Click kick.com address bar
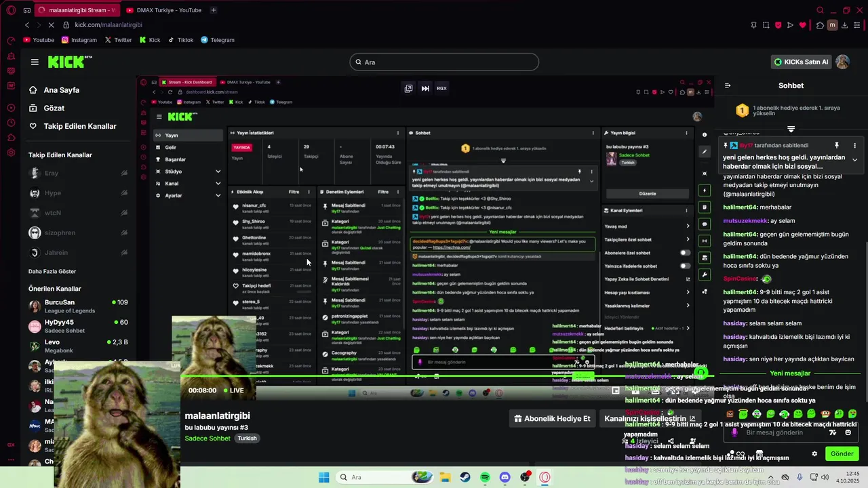Image resolution: width=868 pixels, height=488 pixels. 108,25
